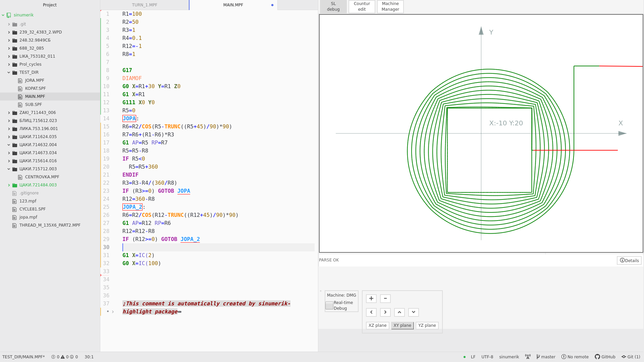Image resolution: width=644 pixels, height=362 pixels.
Task: Click the zoom out minus button
Action: [385, 298]
